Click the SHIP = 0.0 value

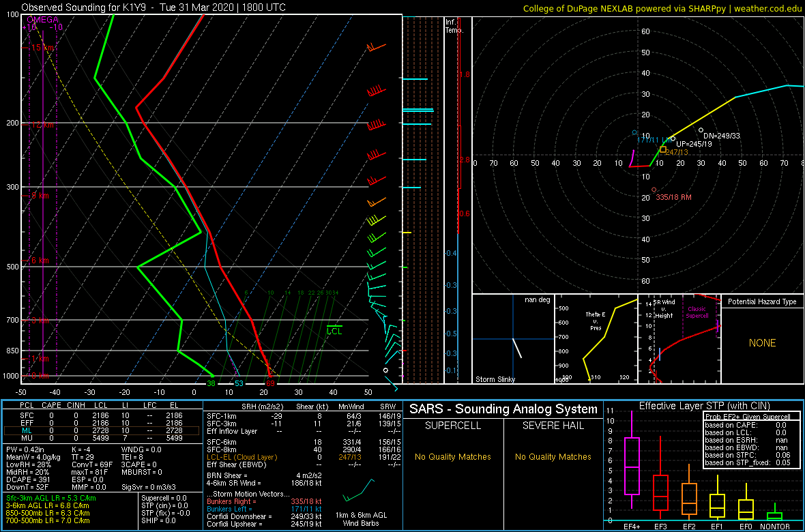coord(158,520)
